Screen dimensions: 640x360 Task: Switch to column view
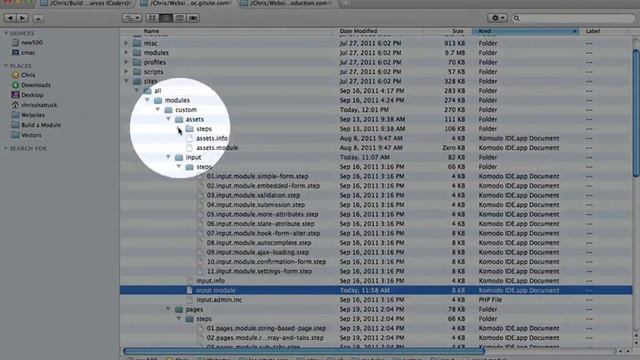coord(179,18)
